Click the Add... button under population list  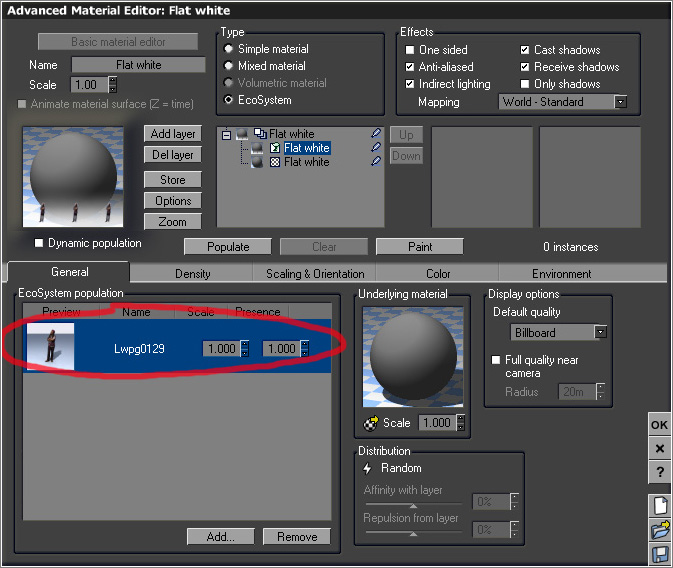coord(221,537)
